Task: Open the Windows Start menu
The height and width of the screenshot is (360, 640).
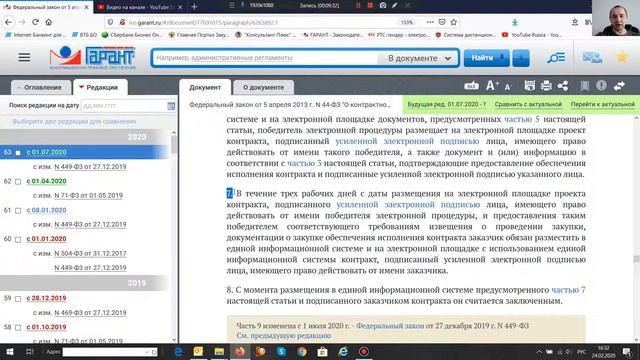Action: click(9, 351)
